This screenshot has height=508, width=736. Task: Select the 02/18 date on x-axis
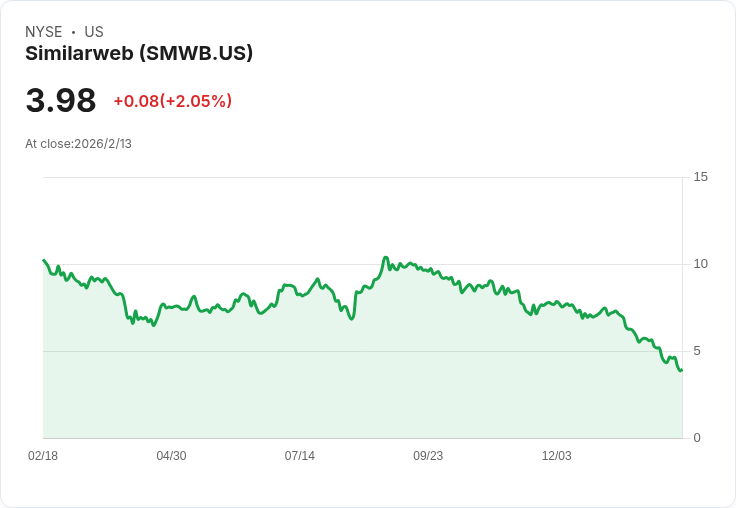coord(43,456)
